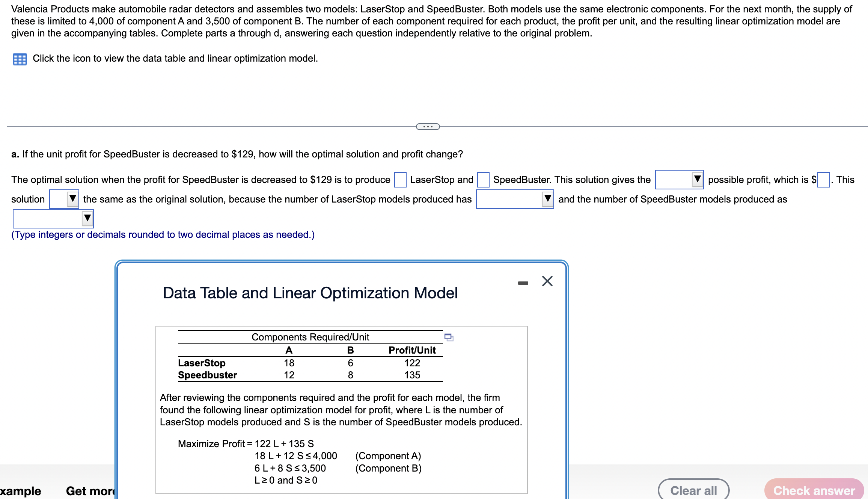Image resolution: width=868 pixels, height=499 pixels.
Task: Expand the collapsed section ellipsis handle
Action: [x=428, y=127]
